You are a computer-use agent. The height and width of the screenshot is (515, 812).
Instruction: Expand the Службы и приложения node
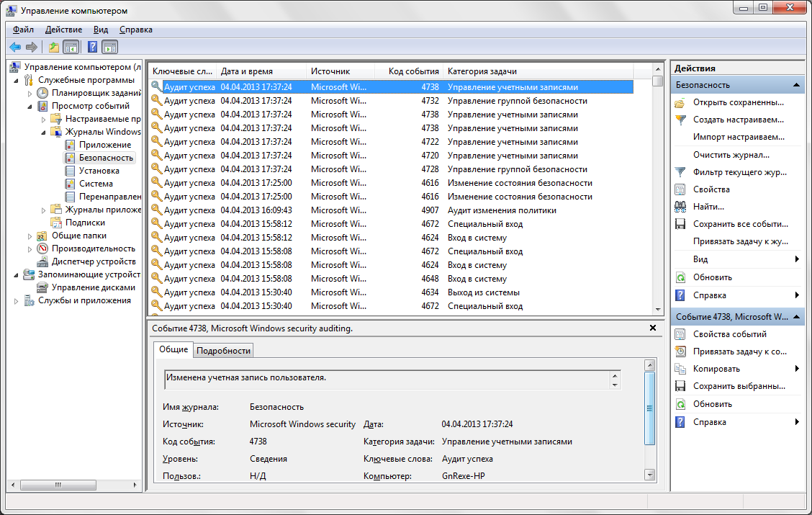coord(16,300)
